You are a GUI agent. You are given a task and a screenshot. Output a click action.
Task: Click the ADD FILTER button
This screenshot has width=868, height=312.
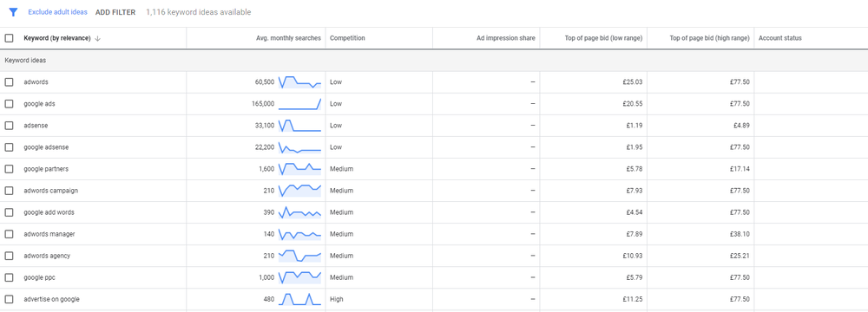(x=115, y=12)
